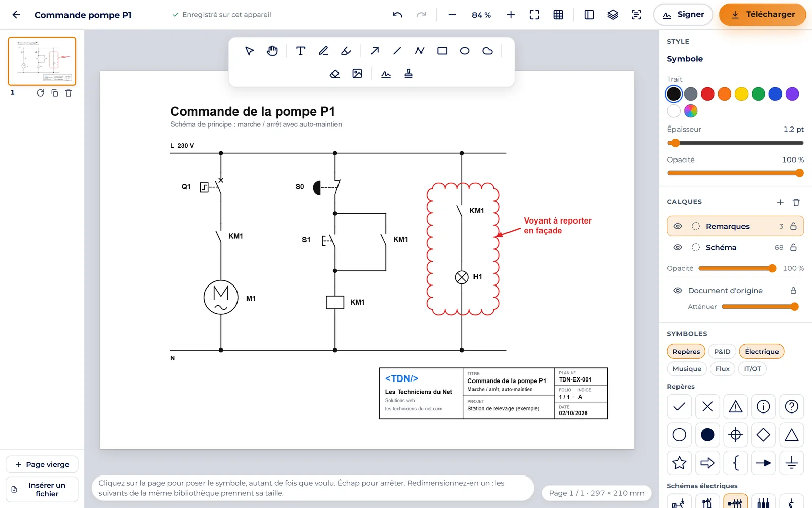The height and width of the screenshot is (508, 812).
Task: Pick the rectangle shape tool
Action: pyautogui.click(x=442, y=51)
